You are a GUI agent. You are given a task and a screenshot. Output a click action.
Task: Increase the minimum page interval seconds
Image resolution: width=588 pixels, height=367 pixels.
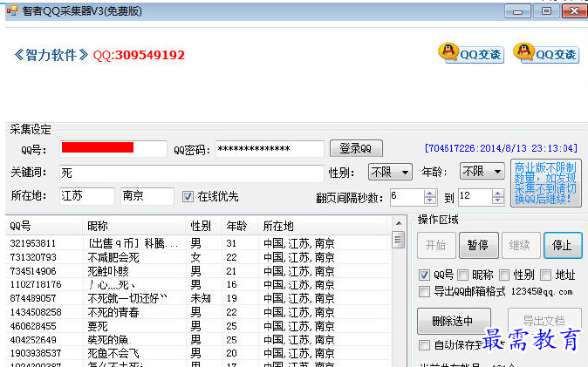coord(430,193)
